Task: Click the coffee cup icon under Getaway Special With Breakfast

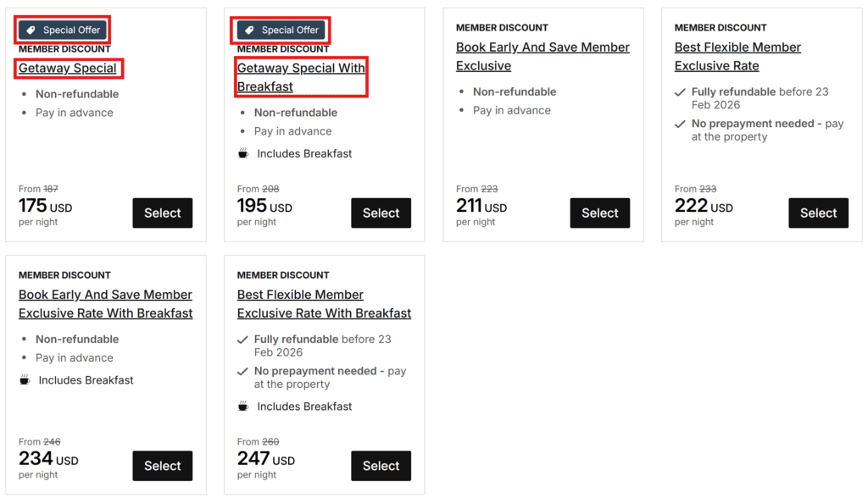Action: 243,153
